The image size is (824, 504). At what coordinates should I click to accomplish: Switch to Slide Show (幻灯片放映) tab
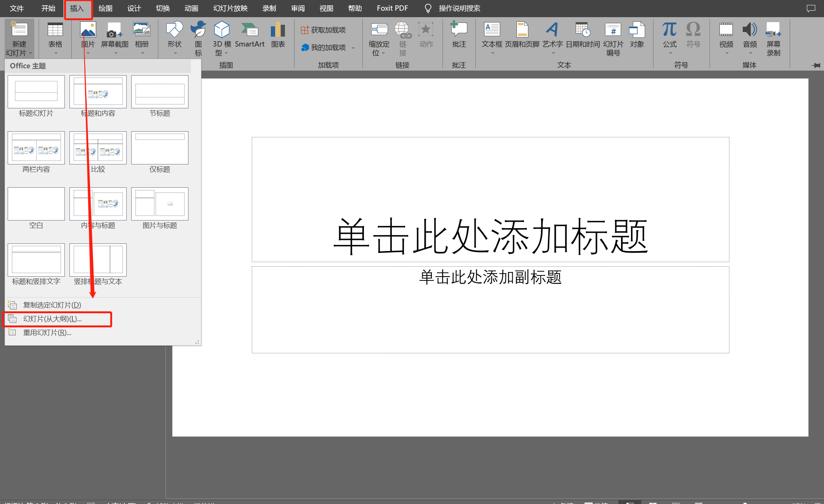pyautogui.click(x=230, y=8)
